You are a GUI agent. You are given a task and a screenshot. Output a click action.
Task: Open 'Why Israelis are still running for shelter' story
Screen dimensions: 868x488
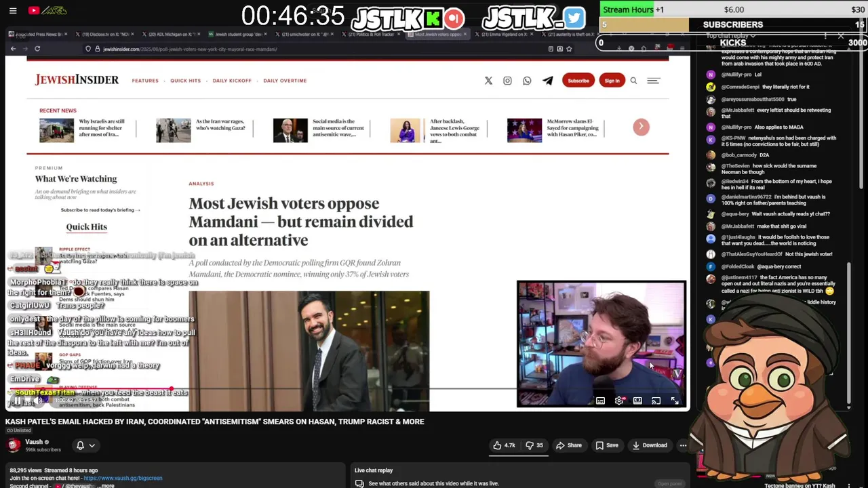click(102, 128)
